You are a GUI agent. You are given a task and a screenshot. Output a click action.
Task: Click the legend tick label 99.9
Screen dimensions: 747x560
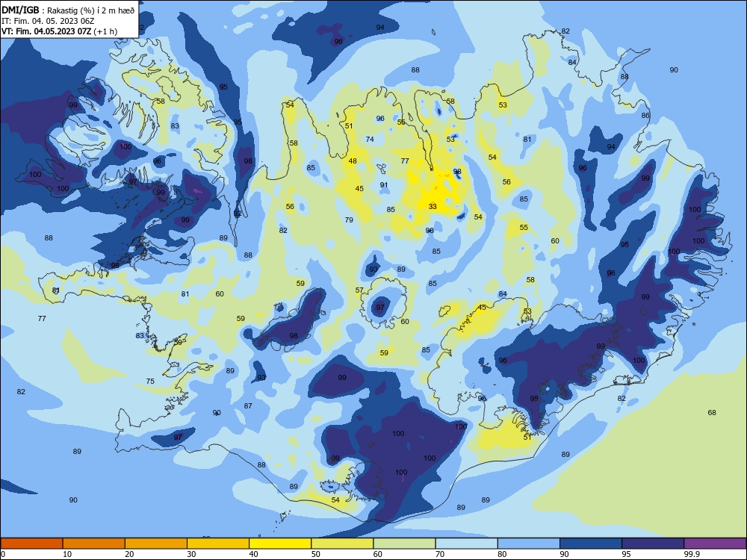[691, 554]
